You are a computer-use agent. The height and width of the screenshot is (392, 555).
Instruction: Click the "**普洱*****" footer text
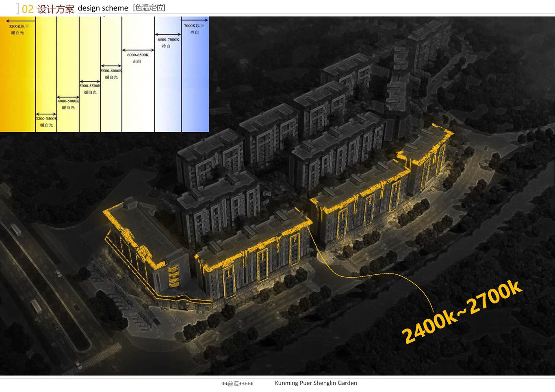[238, 384]
